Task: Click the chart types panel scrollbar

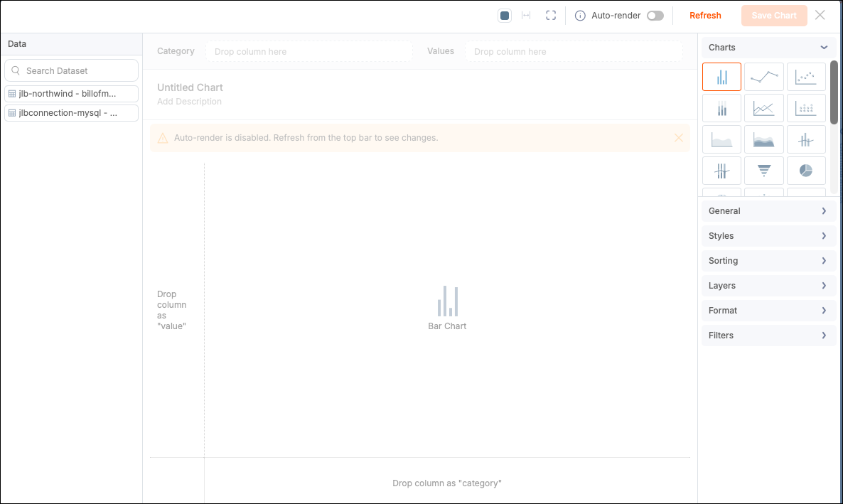Action: point(834,92)
